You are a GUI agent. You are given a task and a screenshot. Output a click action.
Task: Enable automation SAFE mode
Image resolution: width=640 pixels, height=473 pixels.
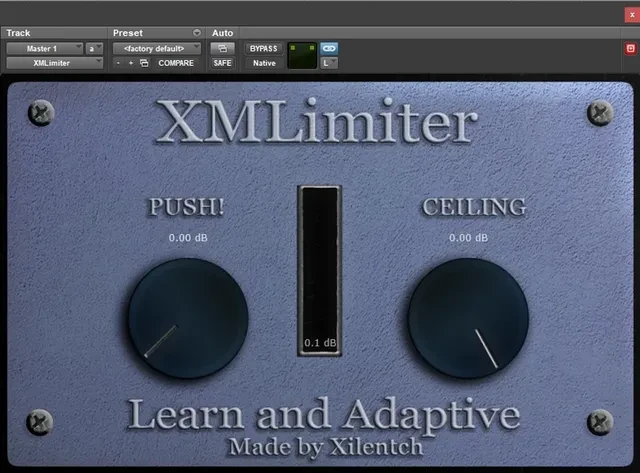point(222,63)
